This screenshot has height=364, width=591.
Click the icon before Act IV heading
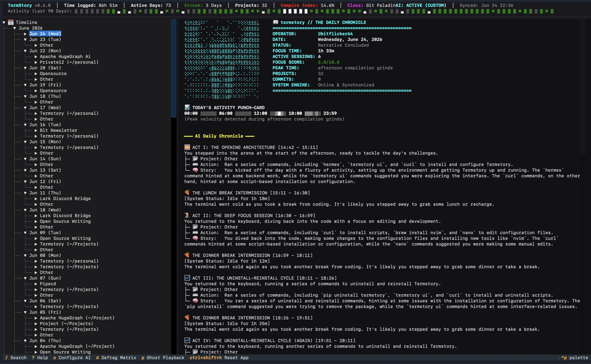click(187, 340)
